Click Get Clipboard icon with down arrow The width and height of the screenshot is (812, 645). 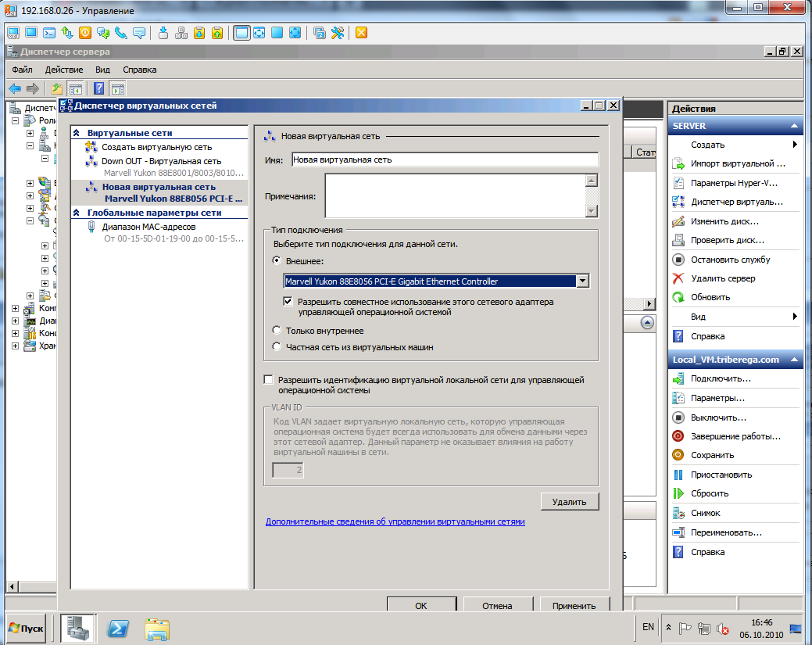(199, 33)
